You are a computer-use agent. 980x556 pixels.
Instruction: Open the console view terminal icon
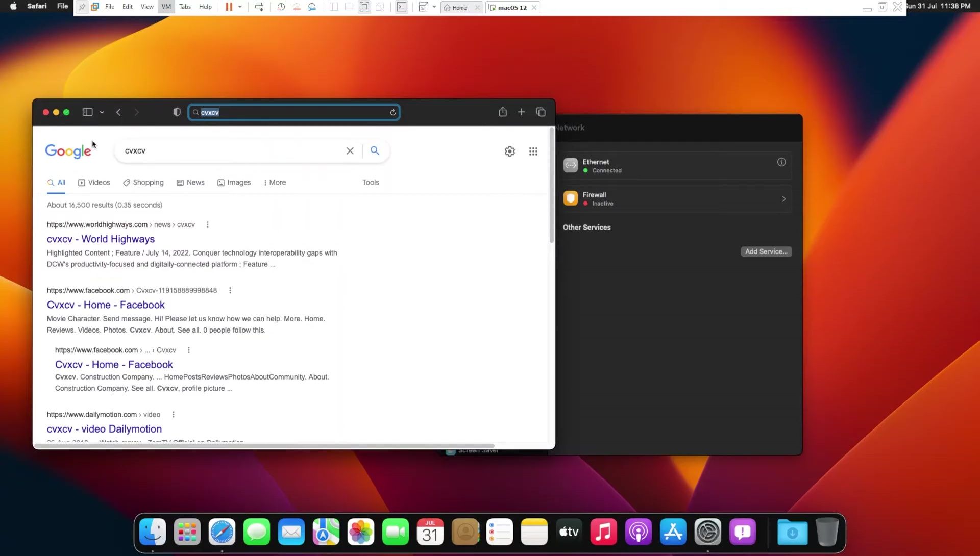[402, 7]
